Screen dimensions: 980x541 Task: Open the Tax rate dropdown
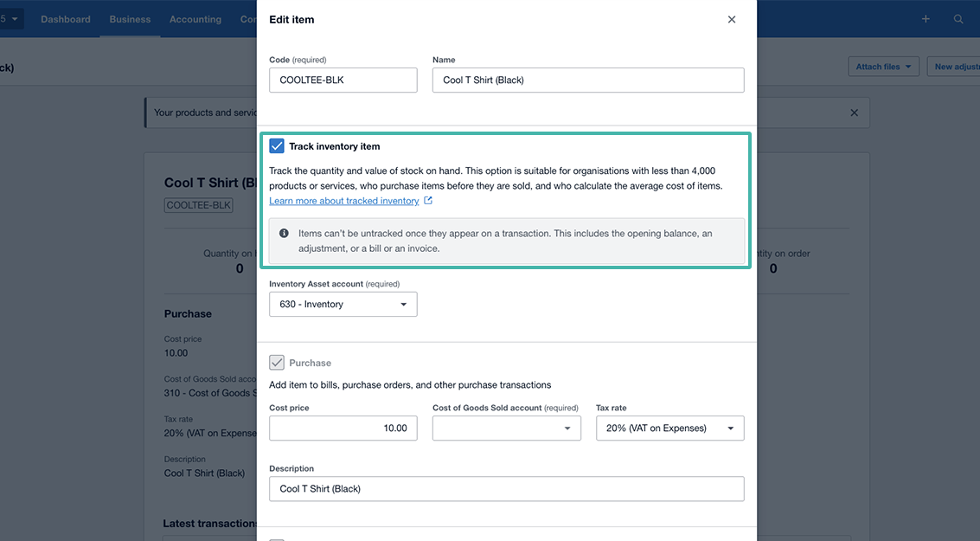click(x=669, y=428)
